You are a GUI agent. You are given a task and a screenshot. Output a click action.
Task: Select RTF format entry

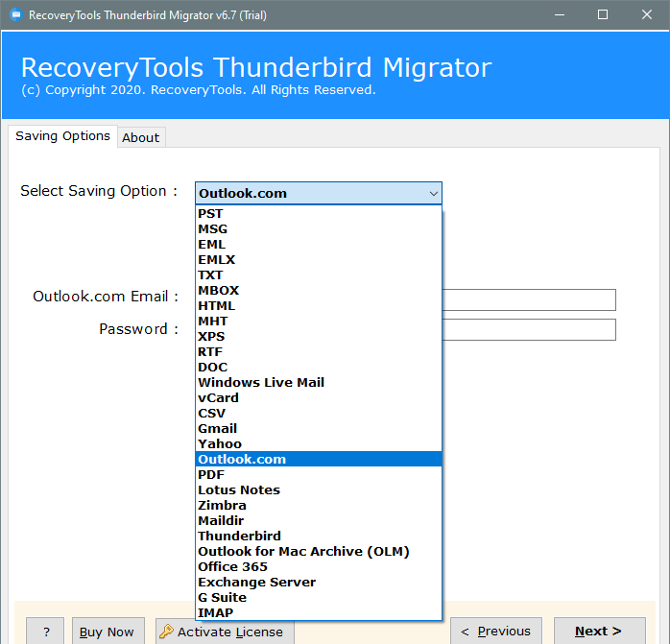[x=319, y=351]
